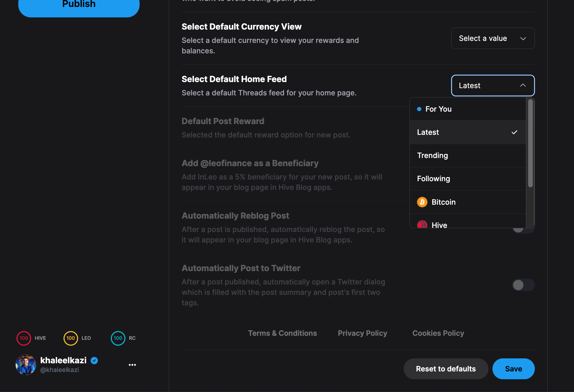Open the Terms & Conditions link
The height and width of the screenshot is (392, 574).
282,333
